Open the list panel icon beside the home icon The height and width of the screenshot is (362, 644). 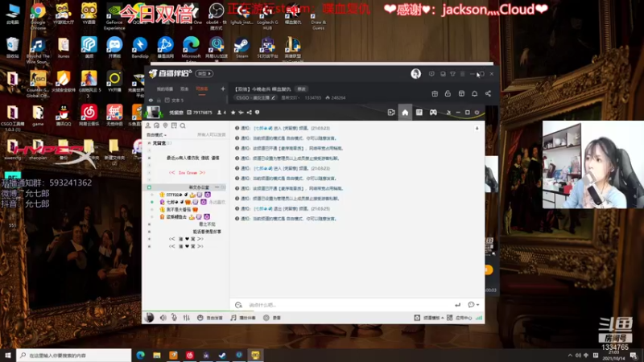coord(419,113)
